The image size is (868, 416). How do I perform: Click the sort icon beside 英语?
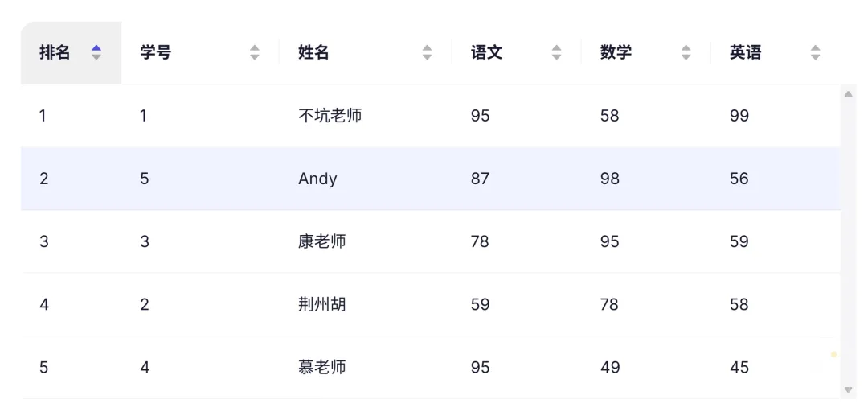tap(815, 53)
